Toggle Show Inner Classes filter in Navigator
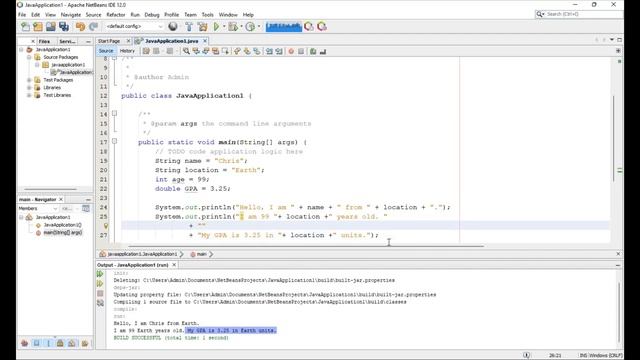Screen dimensions: 640x360 pyautogui.click(x=72, y=343)
